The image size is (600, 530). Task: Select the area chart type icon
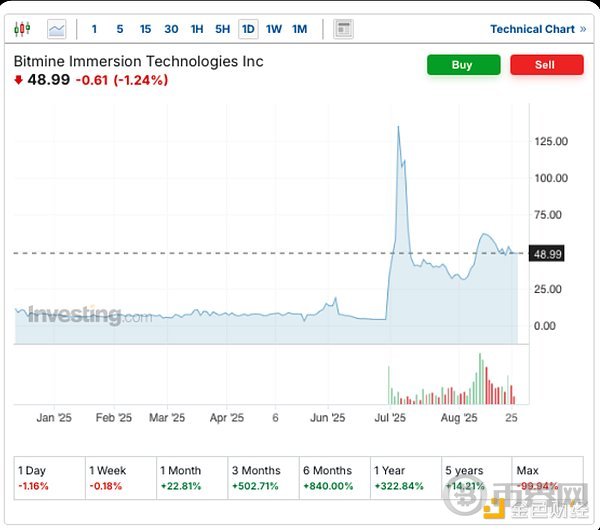(57, 29)
